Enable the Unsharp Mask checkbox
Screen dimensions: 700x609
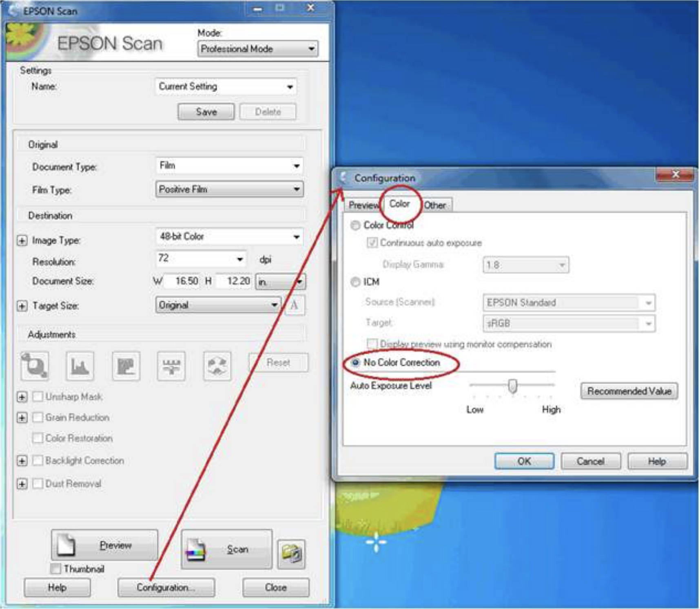tap(38, 397)
